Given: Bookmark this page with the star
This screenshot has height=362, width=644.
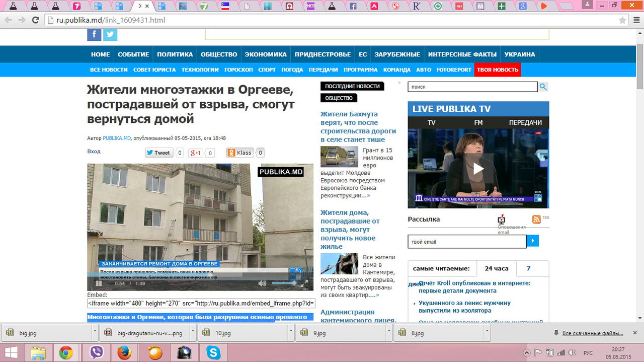Looking at the screenshot, I should click(x=622, y=20).
